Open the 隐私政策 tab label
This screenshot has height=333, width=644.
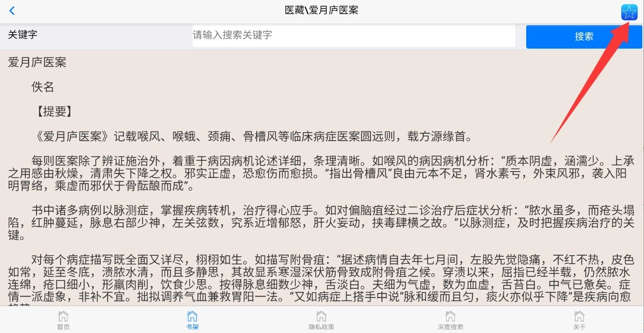[321, 327]
